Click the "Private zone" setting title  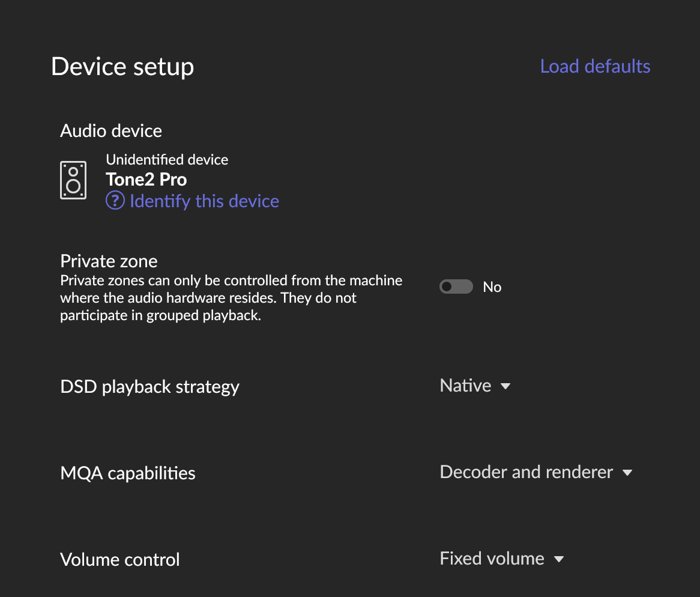(x=109, y=261)
